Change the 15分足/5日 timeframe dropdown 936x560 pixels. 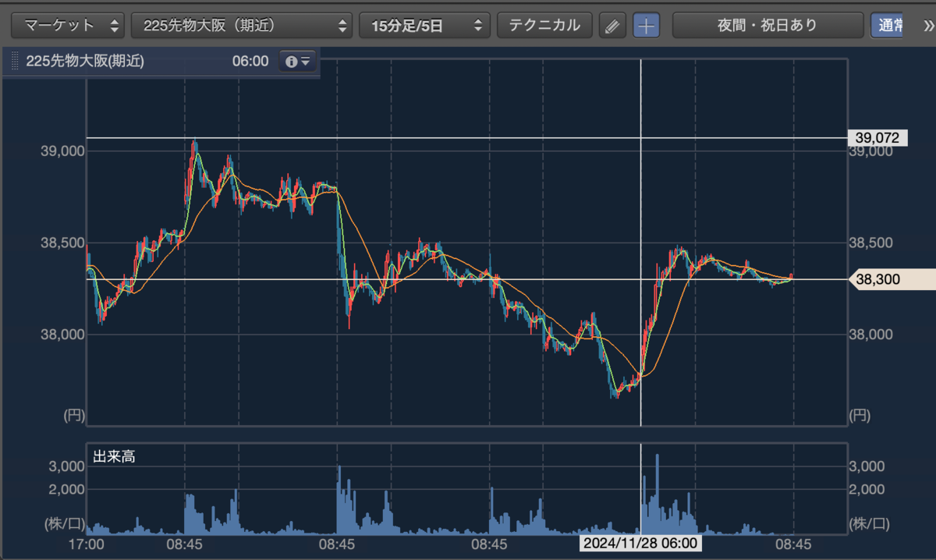(x=424, y=25)
